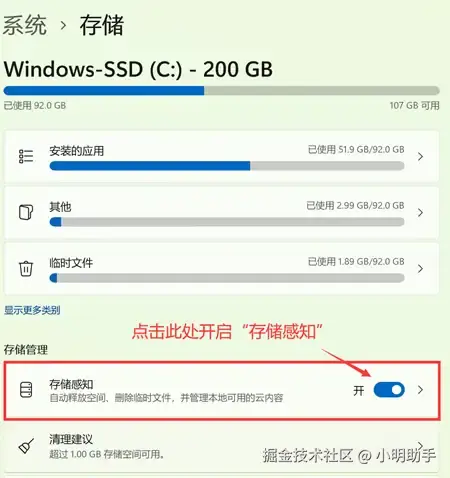Open the 存储感知 entry label
Image resolution: width=450 pixels, height=478 pixels.
tap(71, 384)
